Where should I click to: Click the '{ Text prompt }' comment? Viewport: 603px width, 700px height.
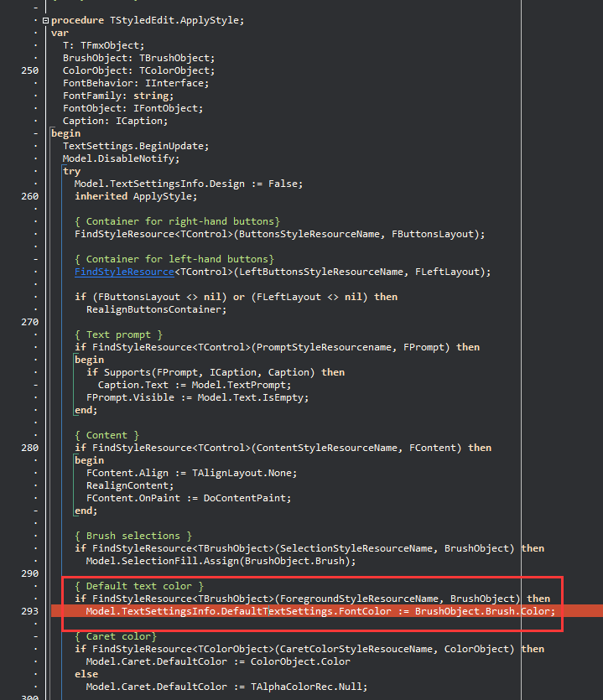click(118, 334)
